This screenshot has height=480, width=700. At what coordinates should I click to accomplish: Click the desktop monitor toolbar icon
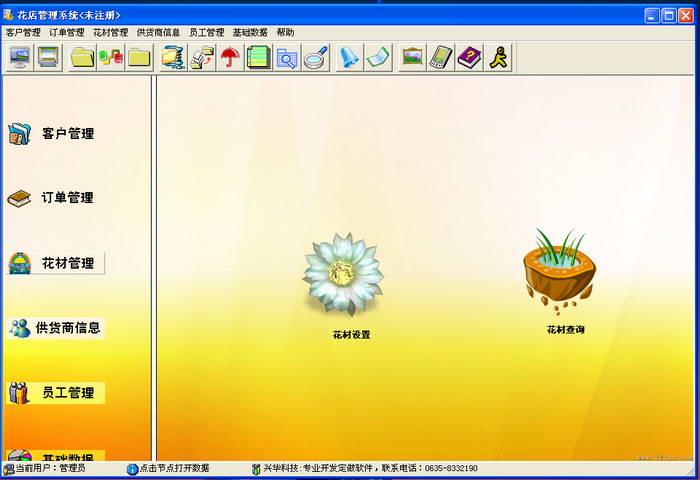pos(20,57)
